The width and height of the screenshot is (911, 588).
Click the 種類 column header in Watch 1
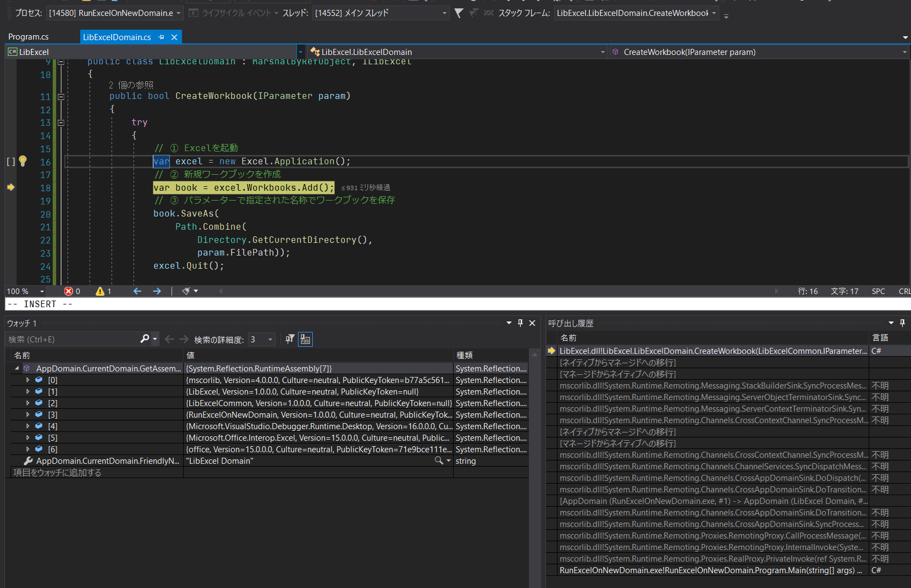[491, 355]
